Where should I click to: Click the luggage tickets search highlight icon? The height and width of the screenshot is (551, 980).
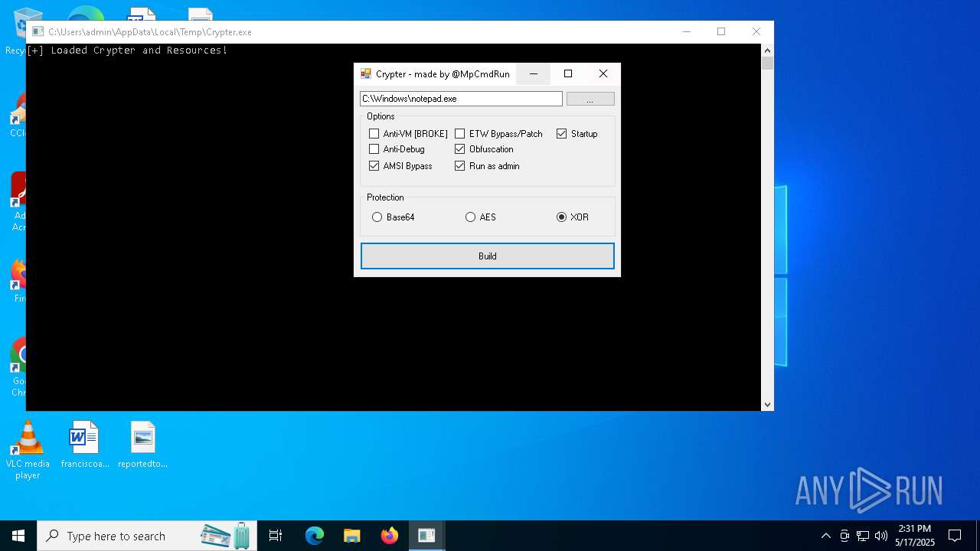coord(226,536)
